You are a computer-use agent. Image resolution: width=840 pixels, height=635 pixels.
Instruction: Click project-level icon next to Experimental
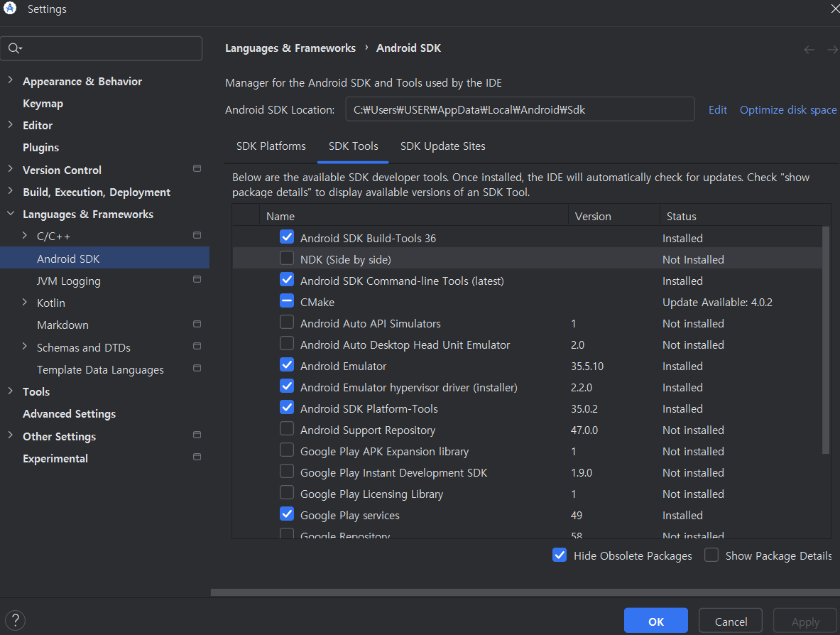pyautogui.click(x=197, y=457)
